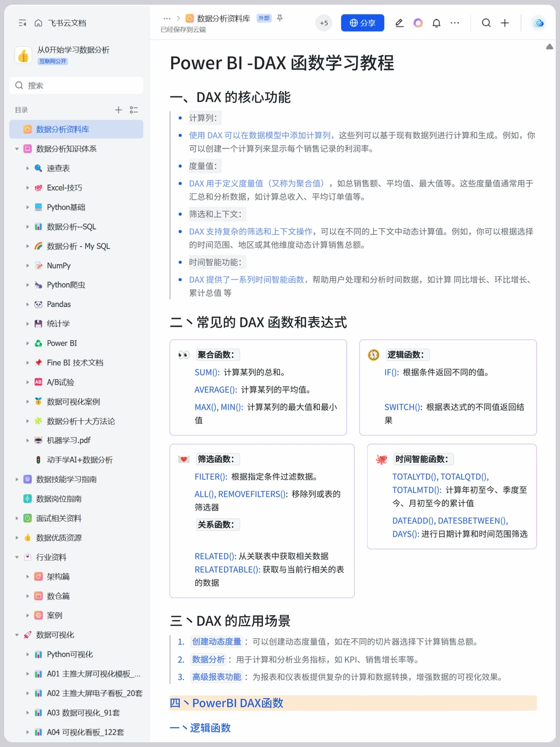
Task: Click the 分享 share button
Action: point(362,23)
